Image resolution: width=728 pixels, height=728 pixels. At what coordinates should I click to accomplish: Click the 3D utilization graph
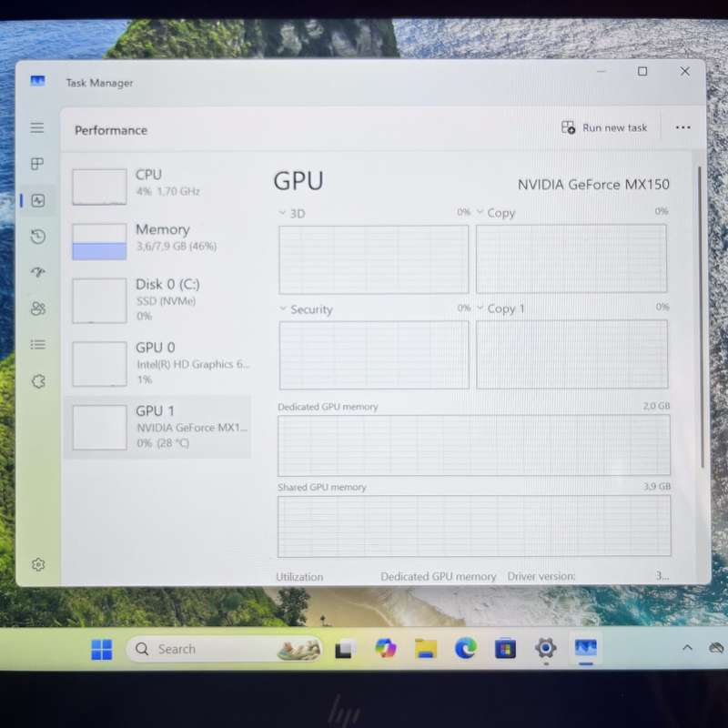(x=374, y=259)
